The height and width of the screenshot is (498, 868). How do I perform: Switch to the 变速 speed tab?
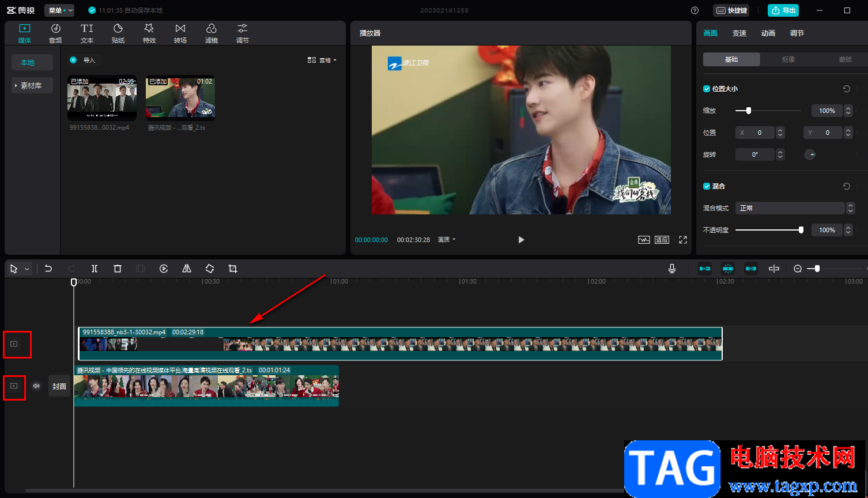point(739,33)
